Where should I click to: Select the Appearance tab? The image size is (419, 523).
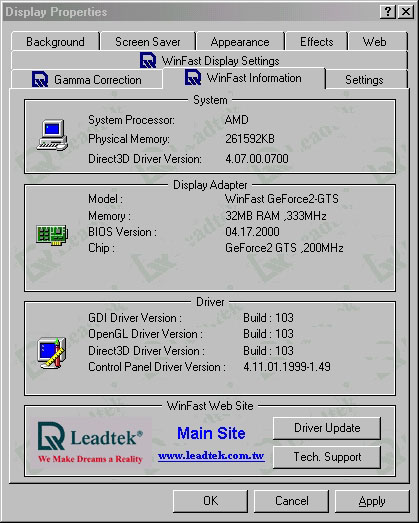click(240, 42)
